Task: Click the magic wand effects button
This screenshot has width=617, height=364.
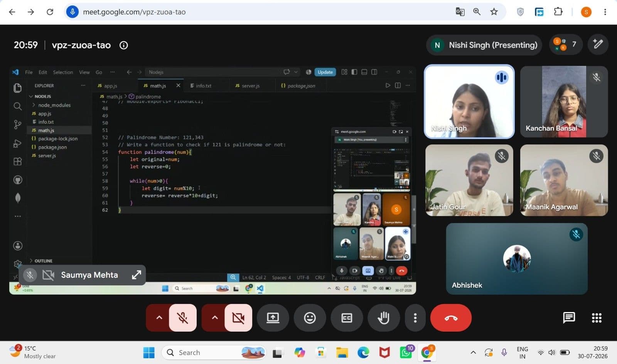Action: 598,44
